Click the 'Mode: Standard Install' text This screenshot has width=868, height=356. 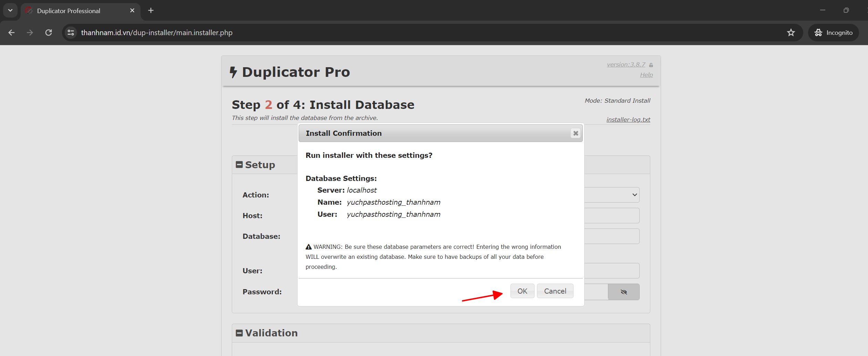coord(617,101)
